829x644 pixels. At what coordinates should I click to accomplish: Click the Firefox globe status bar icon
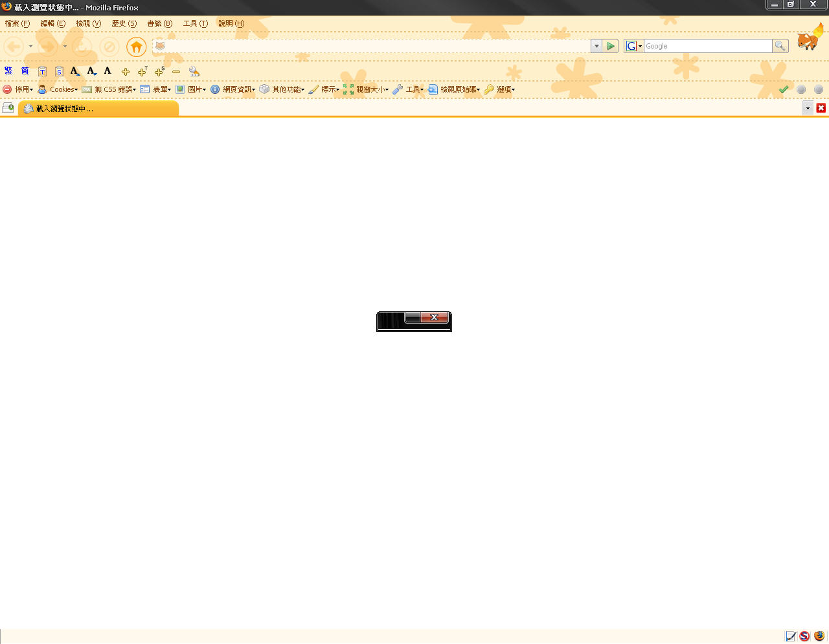tap(819, 636)
